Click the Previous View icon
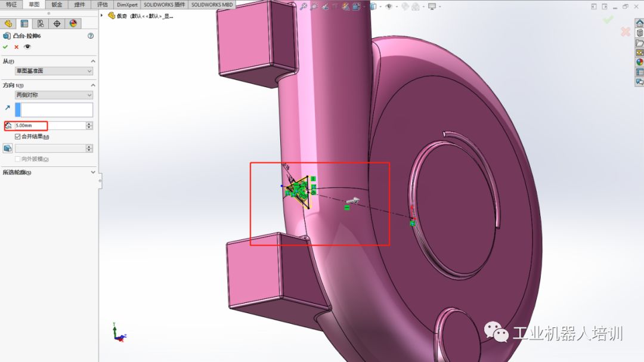The image size is (644, 362). (x=325, y=7)
